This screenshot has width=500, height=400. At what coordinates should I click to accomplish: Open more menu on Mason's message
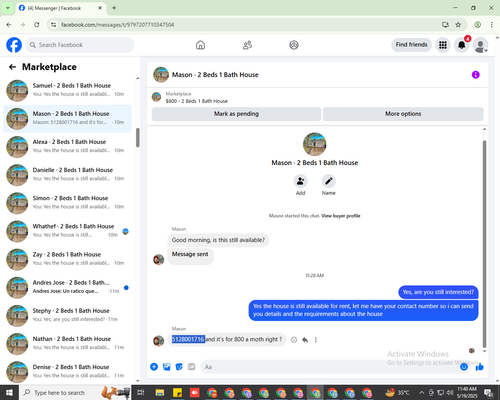(316, 340)
